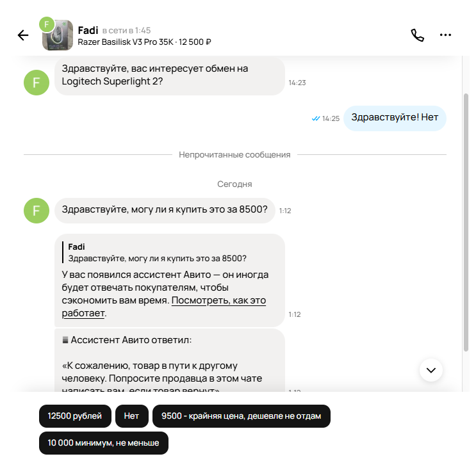
Task: Send quick reply "12500 рублей"
Action: [x=74, y=416]
